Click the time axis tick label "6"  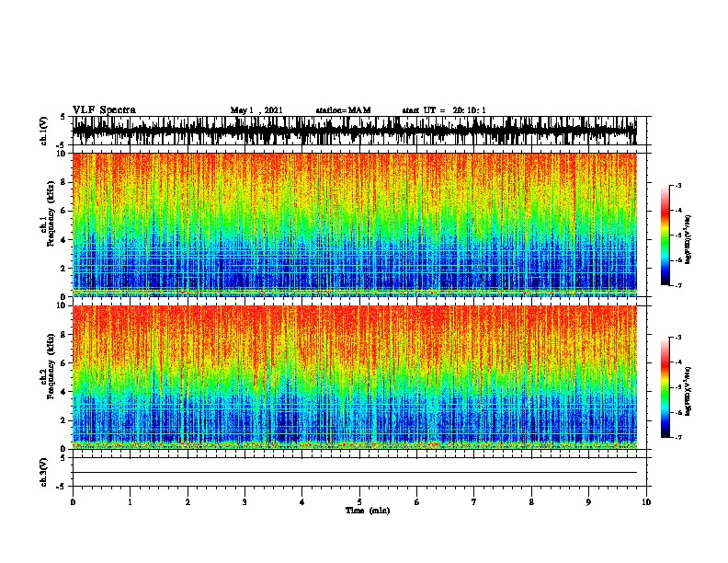(417, 502)
